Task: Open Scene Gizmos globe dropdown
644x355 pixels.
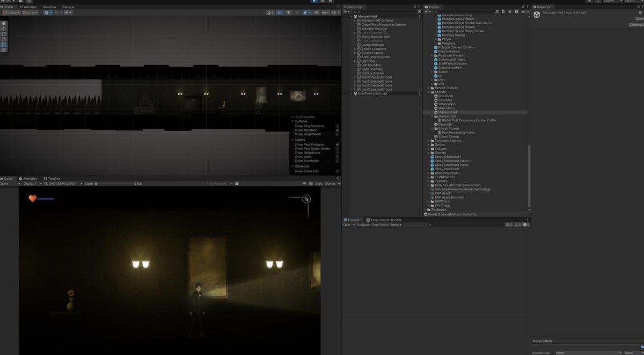Action: 336,12
